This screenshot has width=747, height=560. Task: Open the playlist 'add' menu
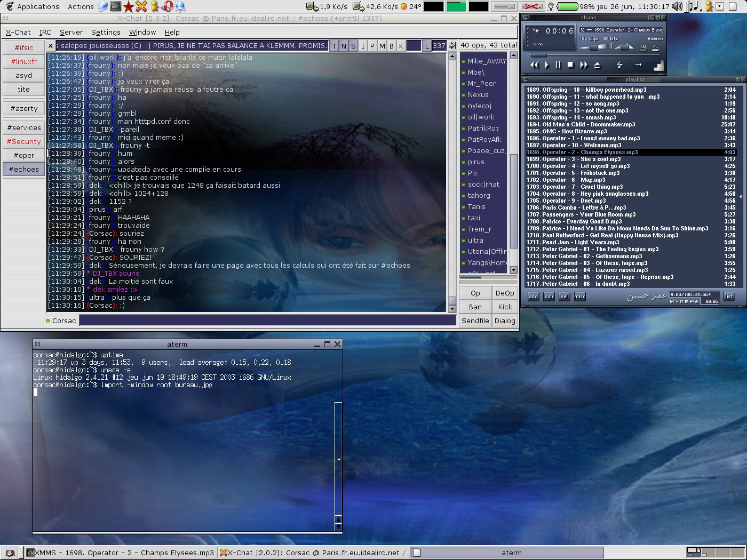(534, 297)
